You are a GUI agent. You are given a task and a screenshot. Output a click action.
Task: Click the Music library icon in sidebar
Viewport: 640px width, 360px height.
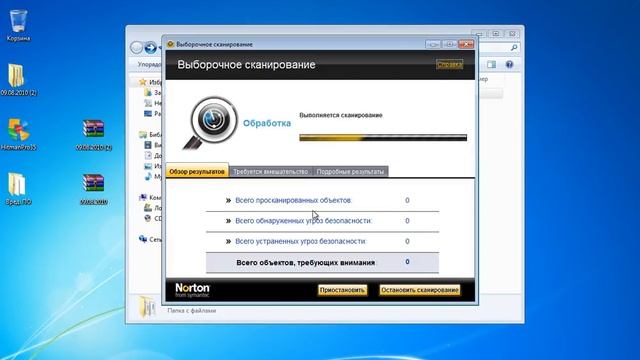coord(148,176)
